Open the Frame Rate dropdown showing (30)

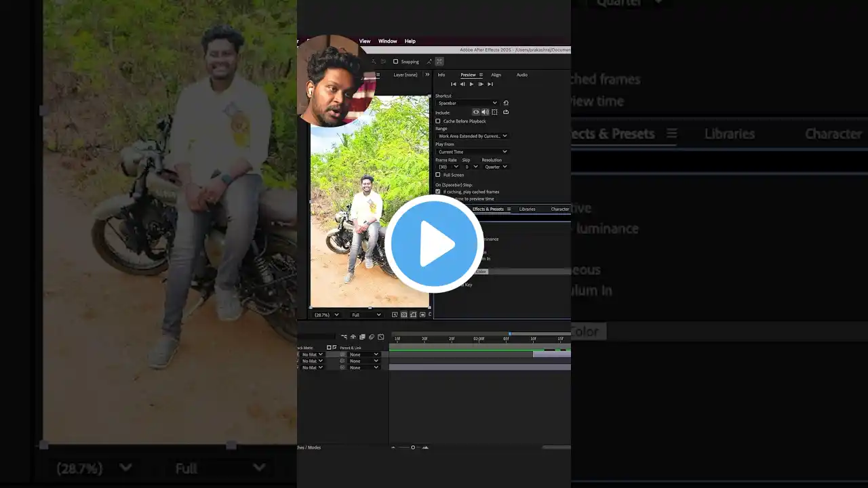coord(448,167)
